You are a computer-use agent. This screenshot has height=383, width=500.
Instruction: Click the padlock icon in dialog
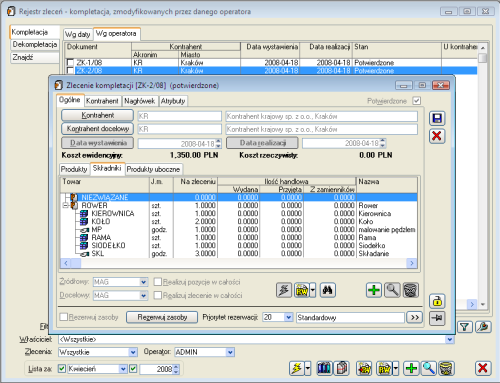pyautogui.click(x=437, y=301)
